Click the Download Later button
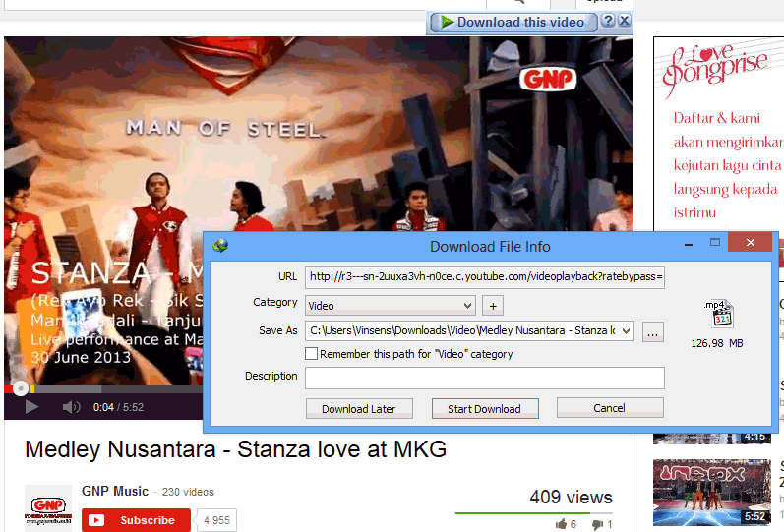This screenshot has height=532, width=784. point(359,408)
